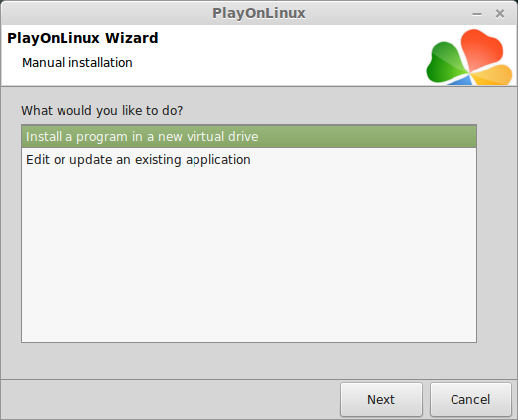The height and width of the screenshot is (420, 518).
Task: Click the yellow petal of the logo
Action: click(494, 75)
